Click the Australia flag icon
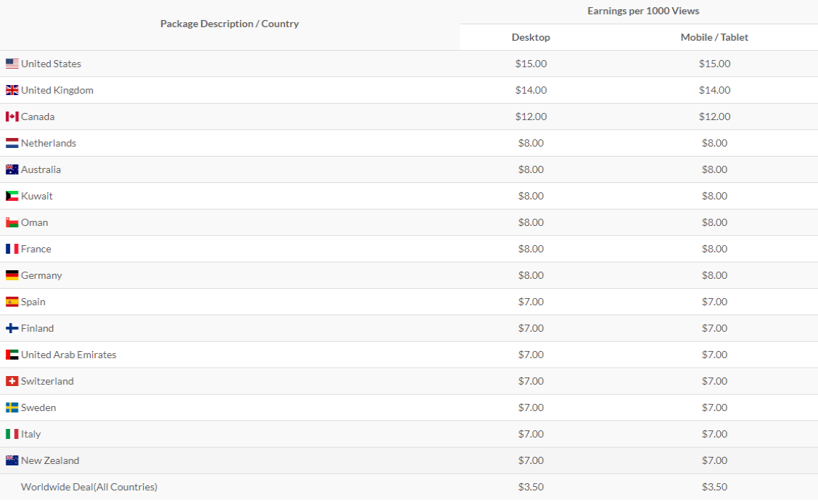Viewport: 818px width, 504px height. point(12,169)
